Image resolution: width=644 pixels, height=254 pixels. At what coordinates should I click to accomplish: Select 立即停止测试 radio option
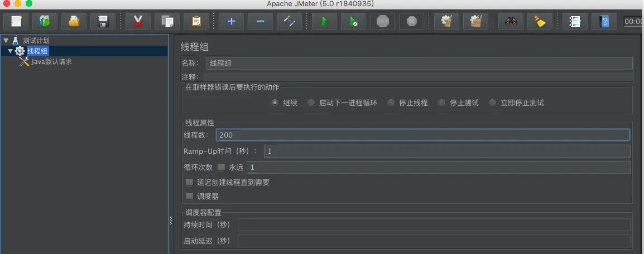[492, 103]
